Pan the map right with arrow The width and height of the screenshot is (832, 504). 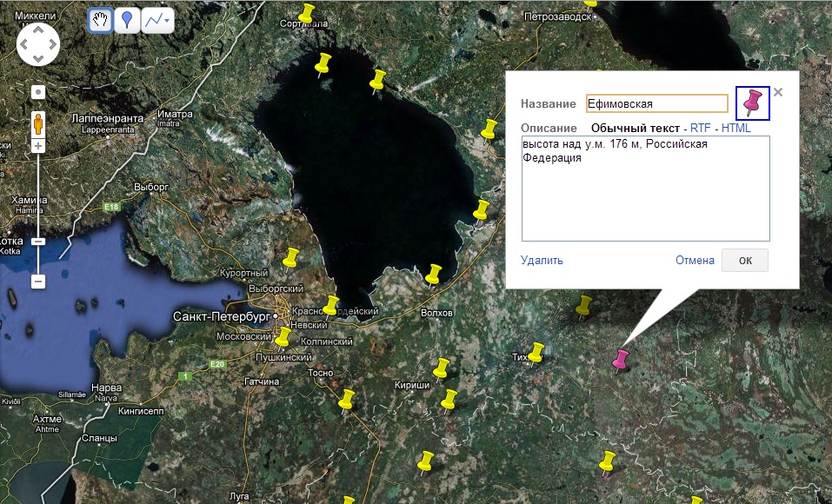coord(52,44)
